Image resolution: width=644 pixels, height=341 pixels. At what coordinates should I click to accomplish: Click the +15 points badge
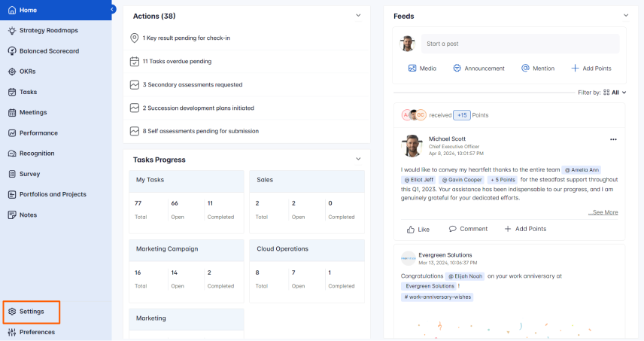click(462, 115)
